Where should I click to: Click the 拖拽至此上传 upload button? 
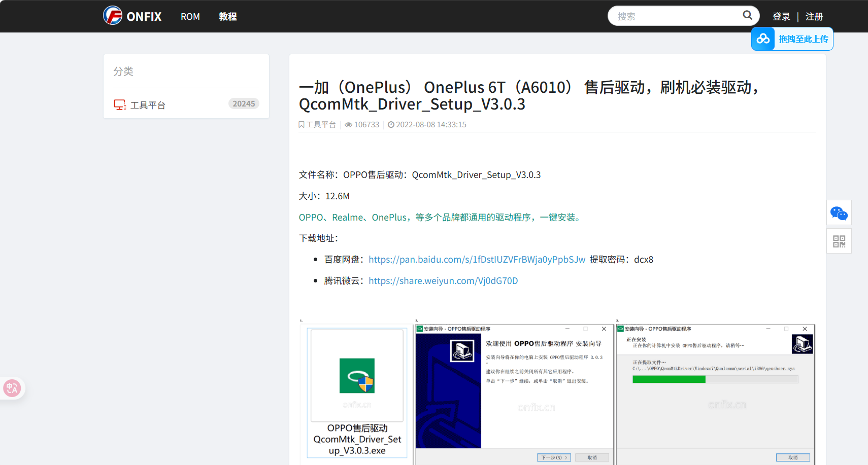[x=803, y=39]
